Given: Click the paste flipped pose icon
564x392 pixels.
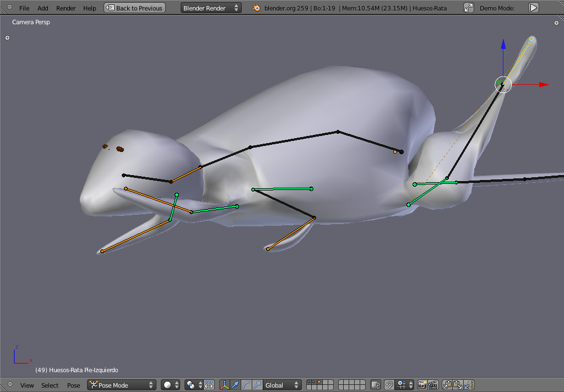Looking at the screenshot, I should point(469,385).
